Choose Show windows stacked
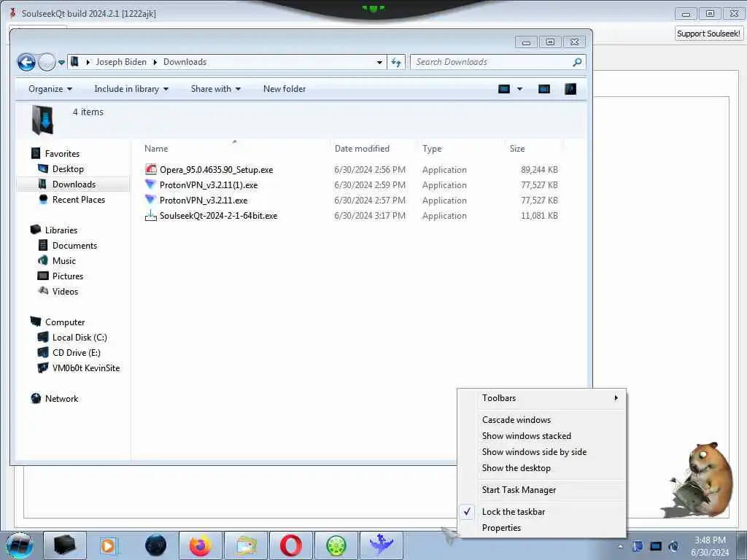Viewport: 747px width, 560px height. 542,436
